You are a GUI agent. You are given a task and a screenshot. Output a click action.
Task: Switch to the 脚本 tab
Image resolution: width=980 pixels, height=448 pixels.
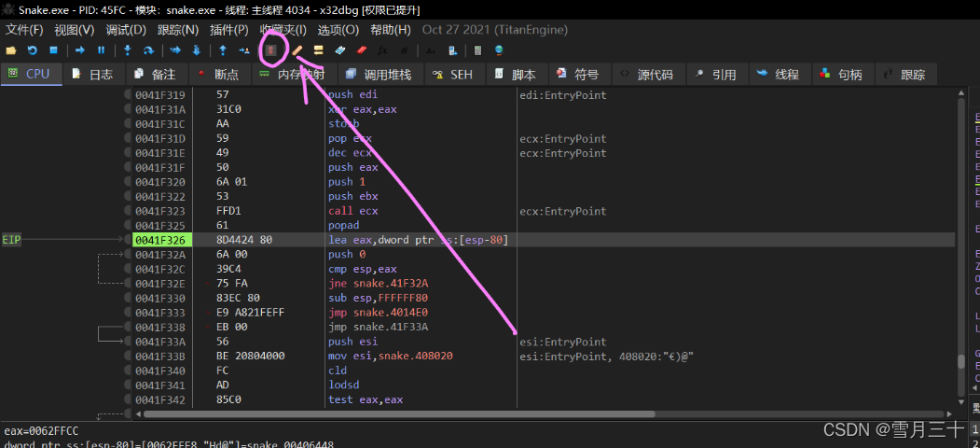coord(517,75)
